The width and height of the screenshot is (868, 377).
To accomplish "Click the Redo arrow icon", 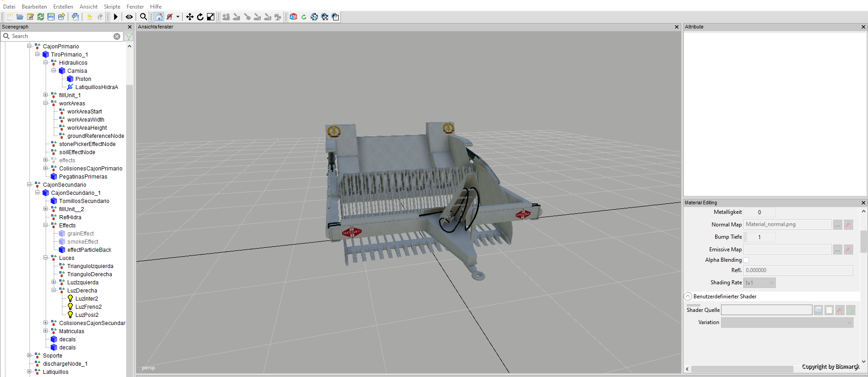I will coord(100,17).
